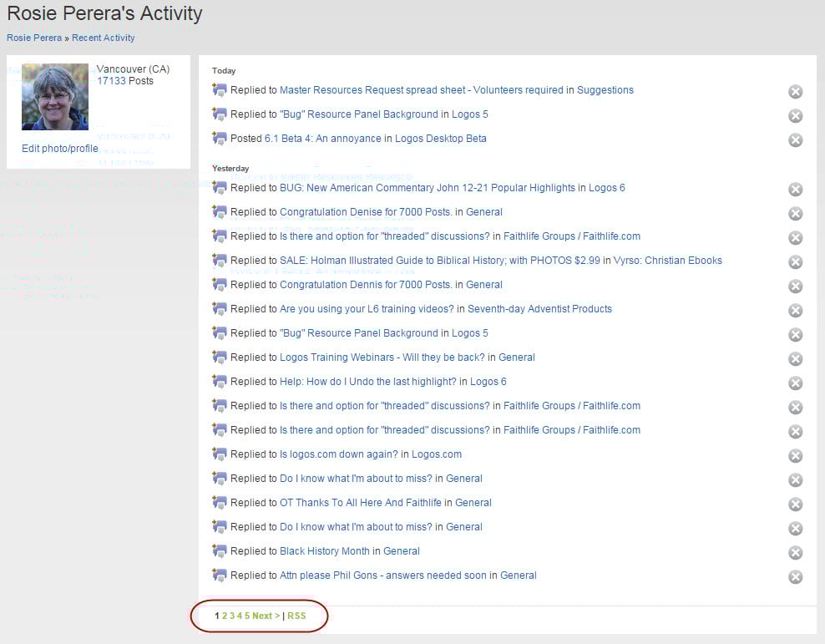The width and height of the screenshot is (825, 644).
Task: Open Is logos.com down again? thread
Action: [x=339, y=454]
